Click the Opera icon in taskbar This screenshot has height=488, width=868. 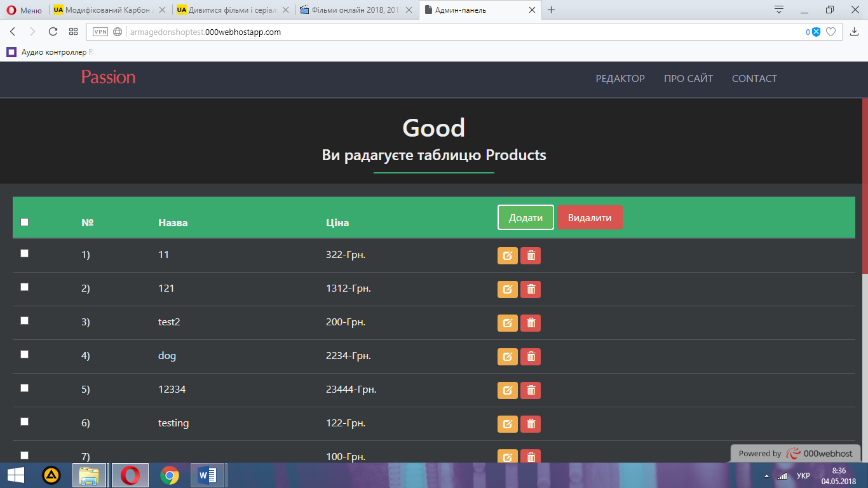pyautogui.click(x=130, y=475)
